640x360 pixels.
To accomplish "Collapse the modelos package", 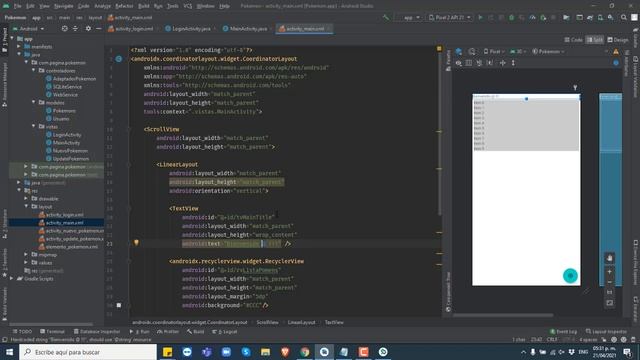I will coord(33,102).
